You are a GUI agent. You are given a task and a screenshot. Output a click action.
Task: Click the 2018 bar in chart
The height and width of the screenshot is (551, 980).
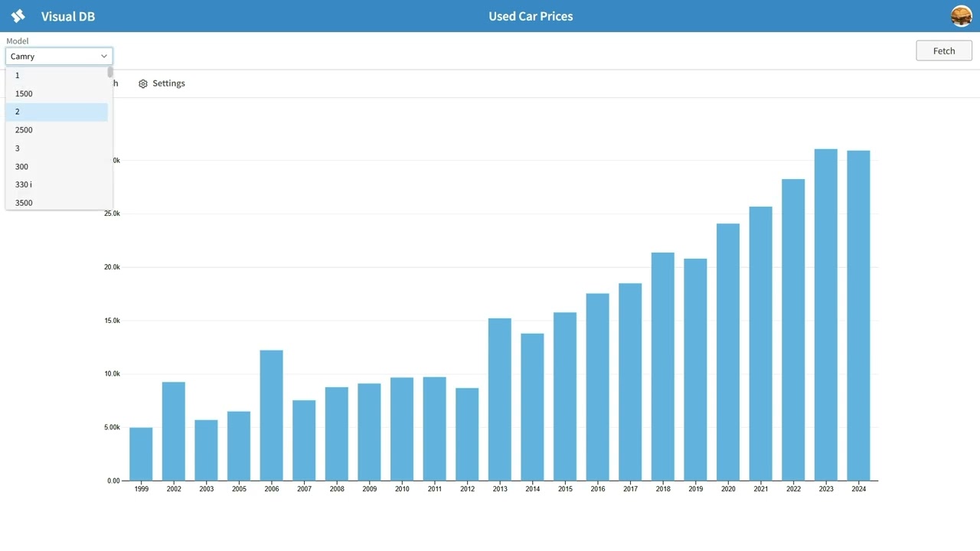click(663, 367)
